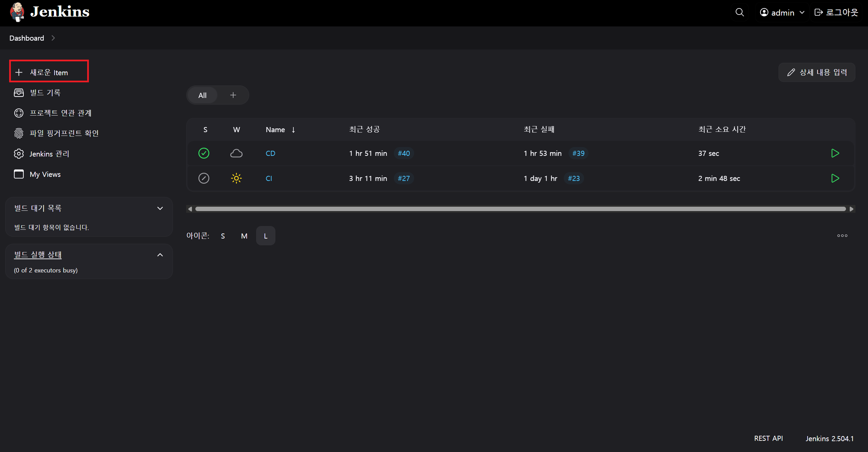Open Jenkins 관리 from the gear icon
The width and height of the screenshot is (868, 452).
[x=19, y=154]
